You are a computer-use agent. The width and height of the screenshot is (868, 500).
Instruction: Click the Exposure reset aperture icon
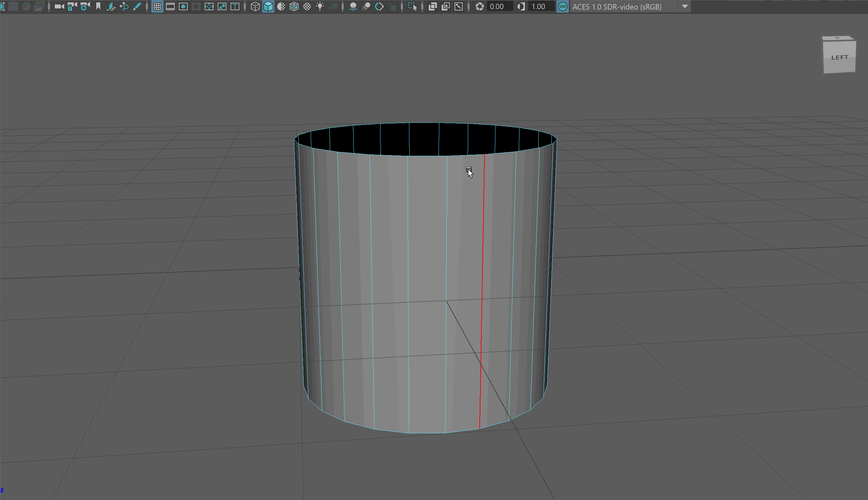(x=479, y=6)
